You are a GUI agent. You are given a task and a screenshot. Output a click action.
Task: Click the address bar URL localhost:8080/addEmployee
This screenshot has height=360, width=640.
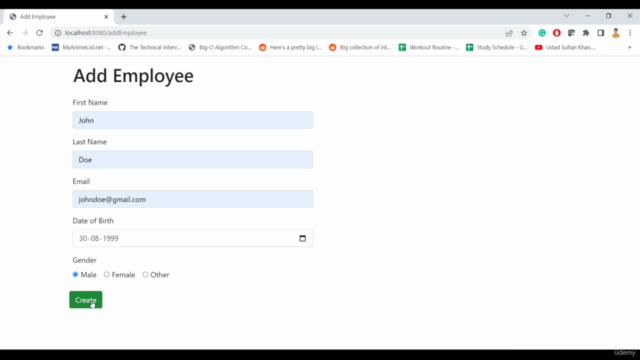(106, 33)
